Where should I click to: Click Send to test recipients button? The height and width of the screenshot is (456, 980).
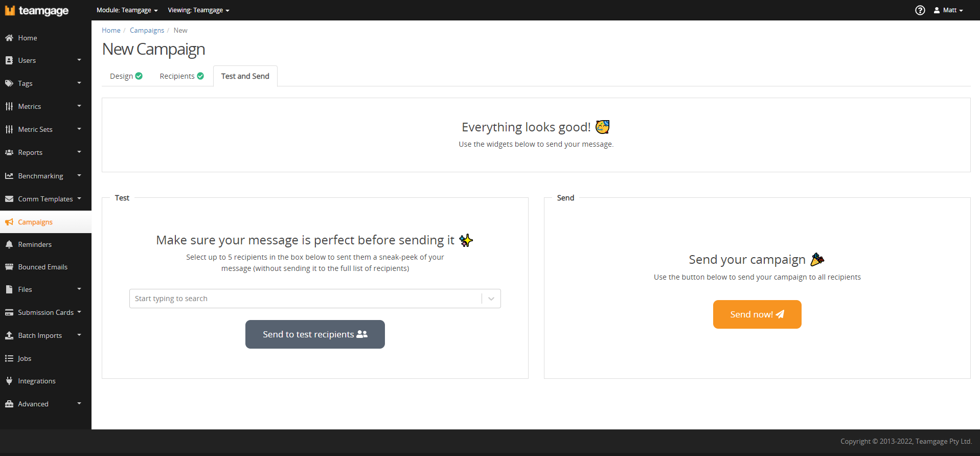click(x=315, y=334)
